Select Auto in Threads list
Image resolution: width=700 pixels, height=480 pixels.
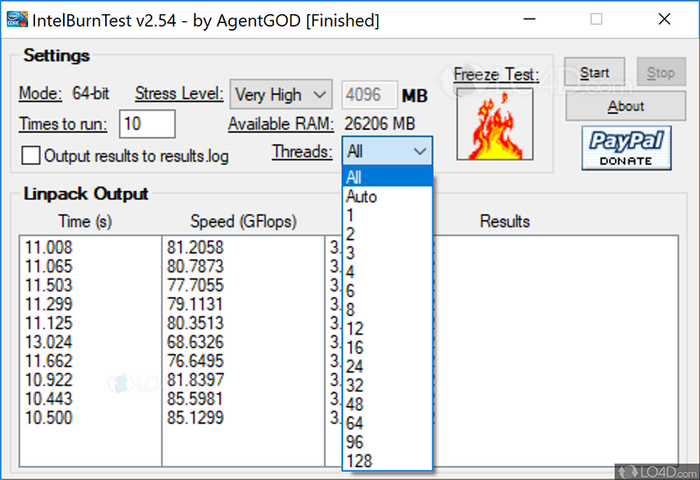(x=387, y=196)
